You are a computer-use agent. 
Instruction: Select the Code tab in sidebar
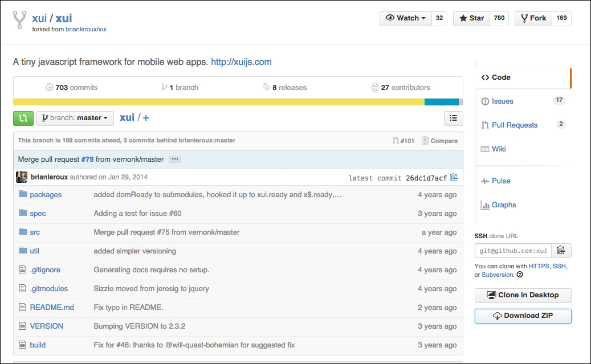tap(523, 77)
